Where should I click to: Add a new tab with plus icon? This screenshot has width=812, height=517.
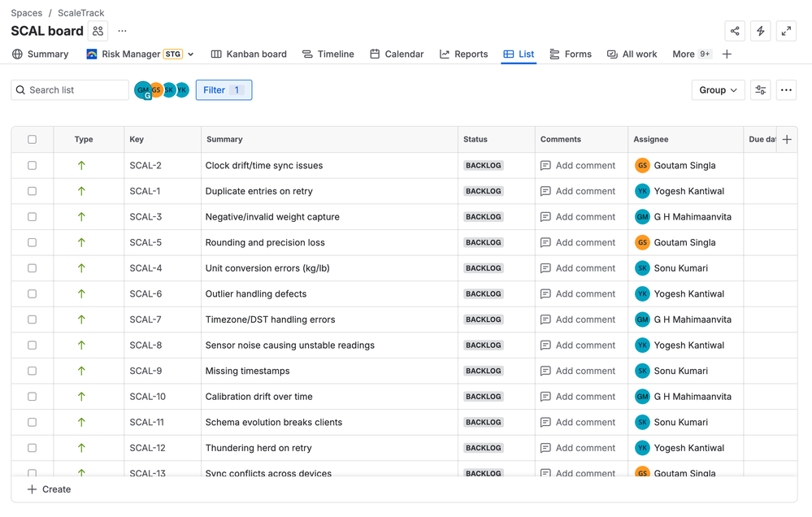click(727, 54)
